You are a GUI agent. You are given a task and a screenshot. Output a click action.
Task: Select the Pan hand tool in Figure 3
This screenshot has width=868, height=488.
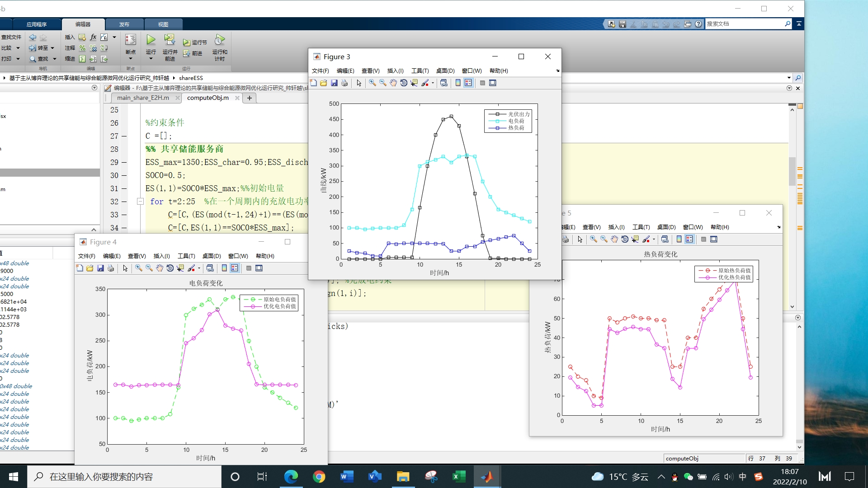393,83
